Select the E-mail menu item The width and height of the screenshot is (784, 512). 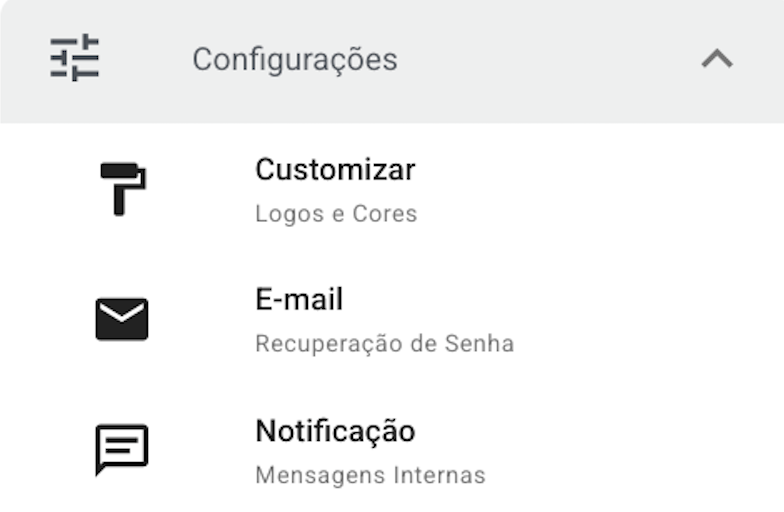[299, 300]
